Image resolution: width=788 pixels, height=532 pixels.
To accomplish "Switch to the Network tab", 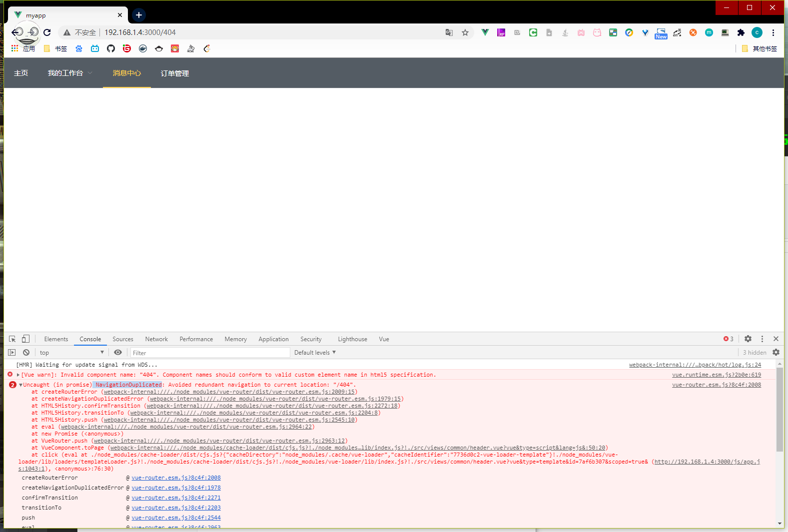I will pyautogui.click(x=156, y=339).
